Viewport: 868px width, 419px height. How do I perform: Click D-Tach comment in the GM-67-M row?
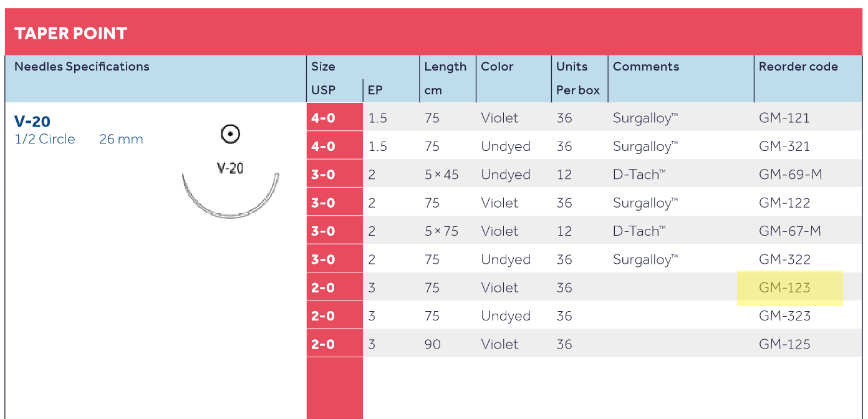point(639,231)
